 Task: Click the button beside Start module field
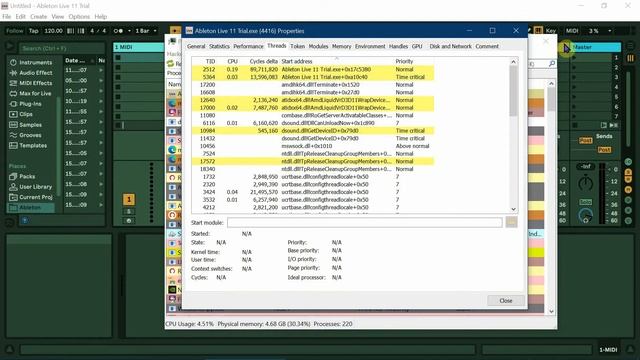click(511, 222)
